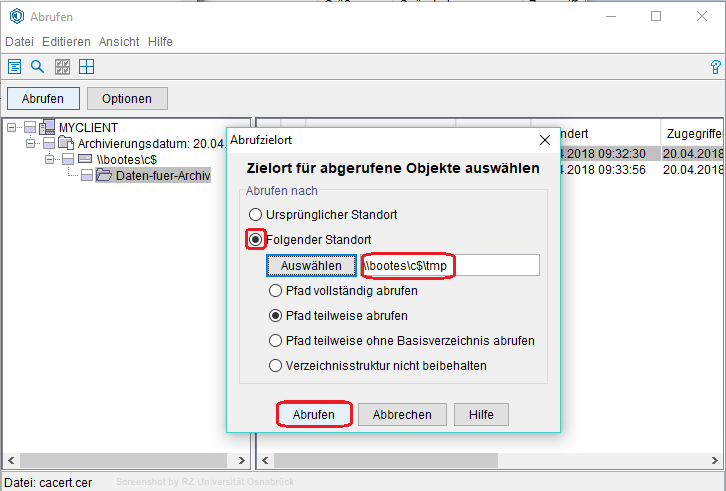Screen dimensions: 726x491
Task: Toggle the checkbox next to Daten-fuer-Archiv
Action: click(x=87, y=175)
